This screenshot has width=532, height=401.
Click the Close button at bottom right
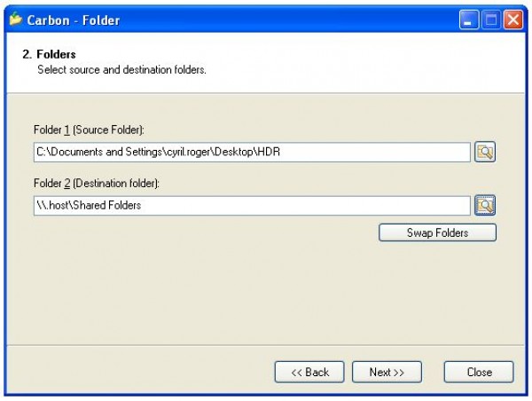point(479,372)
